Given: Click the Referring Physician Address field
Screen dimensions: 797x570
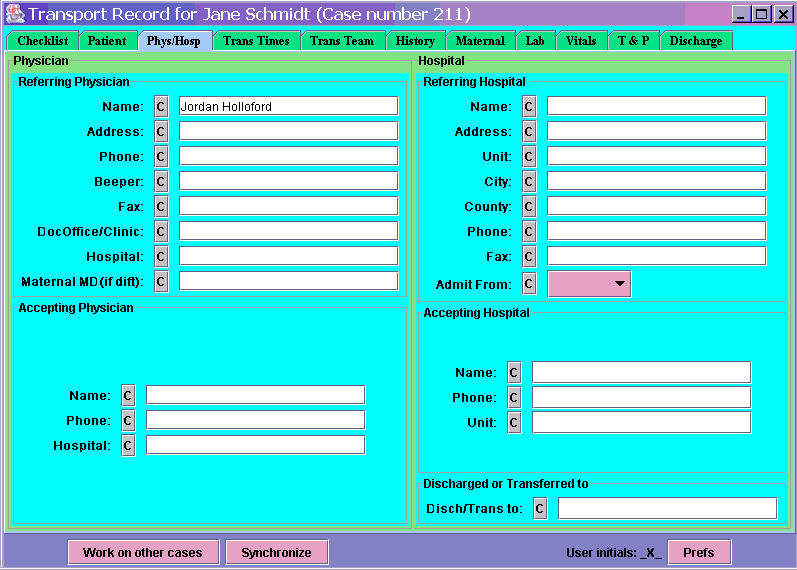Looking at the screenshot, I should [288, 131].
